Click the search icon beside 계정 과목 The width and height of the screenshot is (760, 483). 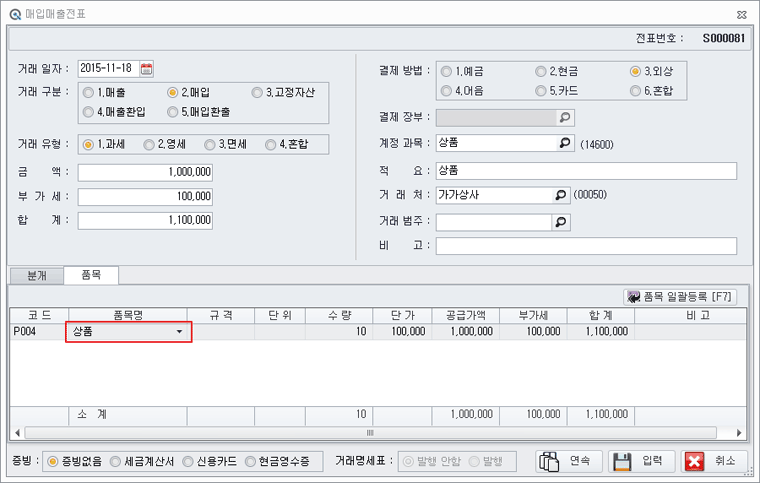(x=562, y=143)
